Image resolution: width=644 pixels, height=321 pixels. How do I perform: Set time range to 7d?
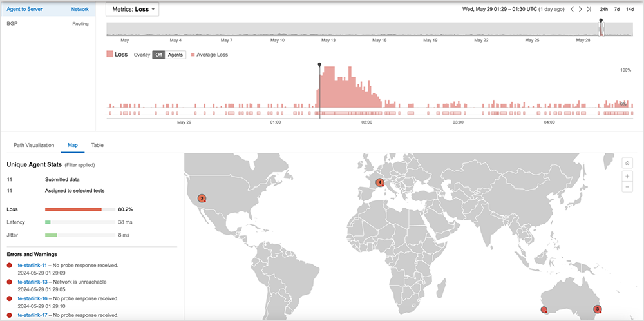point(617,9)
